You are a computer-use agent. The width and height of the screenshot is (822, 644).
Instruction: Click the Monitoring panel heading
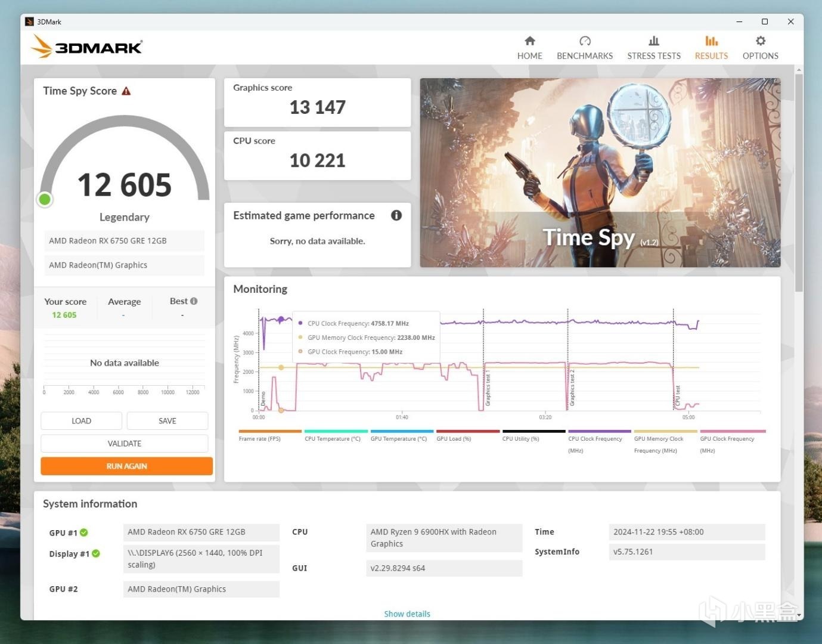point(260,289)
